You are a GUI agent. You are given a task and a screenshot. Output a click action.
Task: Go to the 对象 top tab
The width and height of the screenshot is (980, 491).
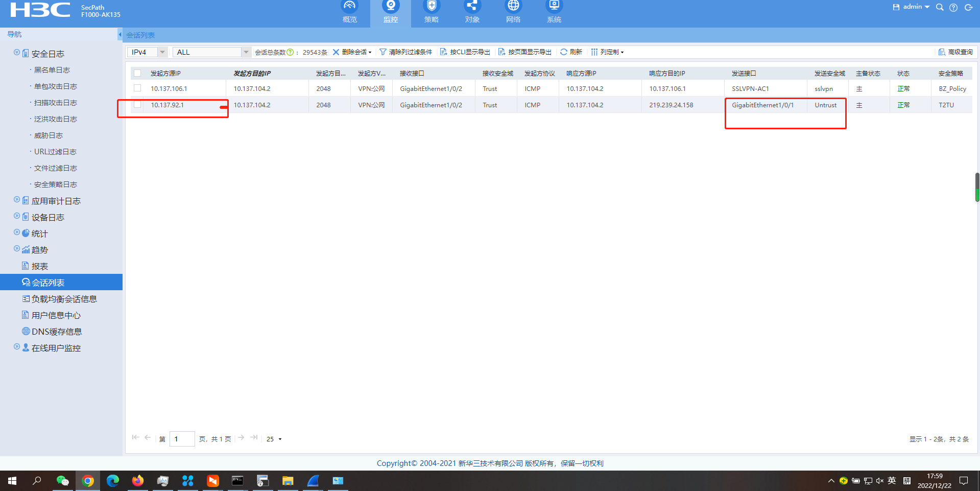tap(472, 12)
